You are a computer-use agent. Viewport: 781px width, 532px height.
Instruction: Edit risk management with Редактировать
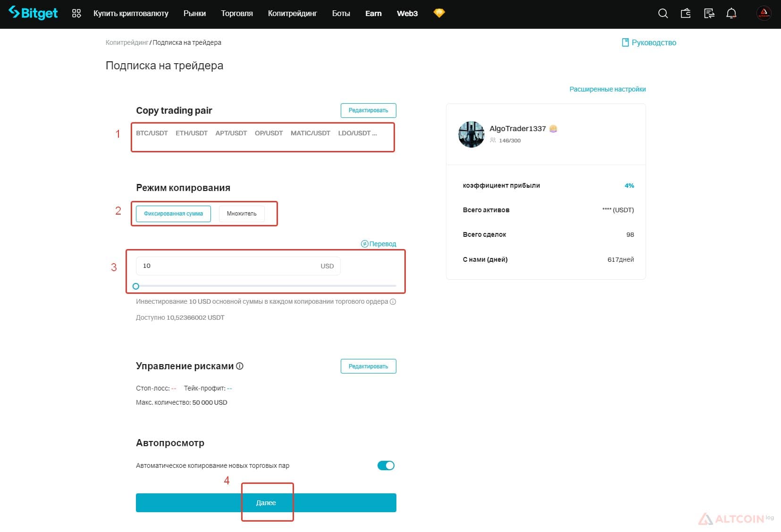[x=369, y=366]
